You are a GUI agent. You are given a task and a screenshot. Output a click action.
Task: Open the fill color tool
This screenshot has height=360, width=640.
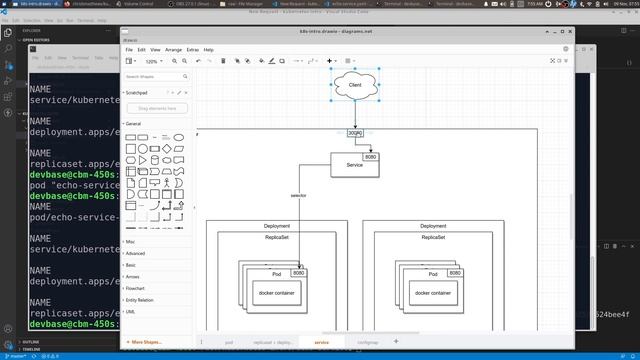[x=262, y=61]
